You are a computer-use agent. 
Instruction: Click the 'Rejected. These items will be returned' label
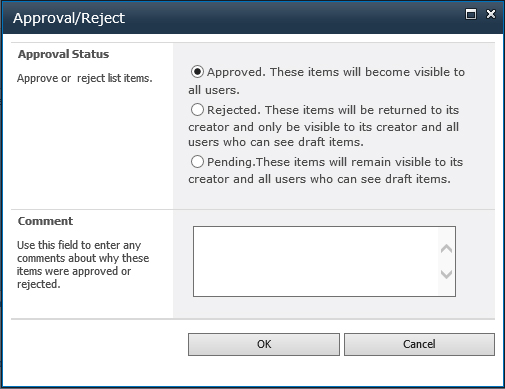(324, 126)
